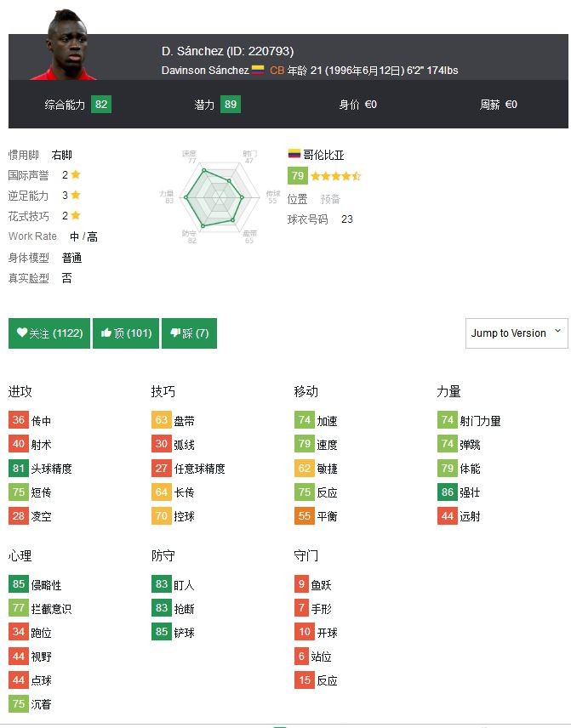Click the 潜力 89 rating badge

[x=230, y=105]
